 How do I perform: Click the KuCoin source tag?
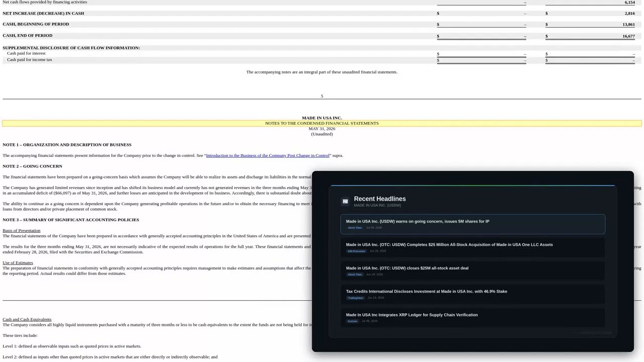(x=352, y=321)
